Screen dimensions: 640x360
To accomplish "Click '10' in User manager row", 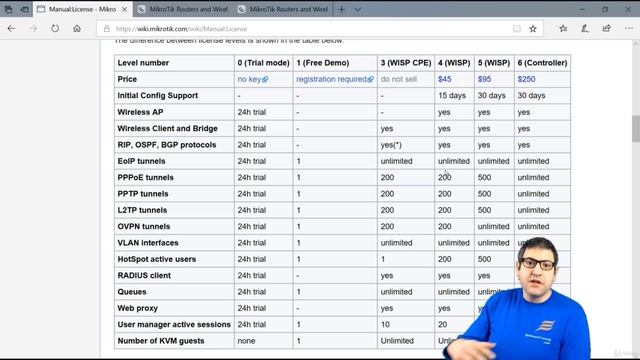I will coord(385,324).
